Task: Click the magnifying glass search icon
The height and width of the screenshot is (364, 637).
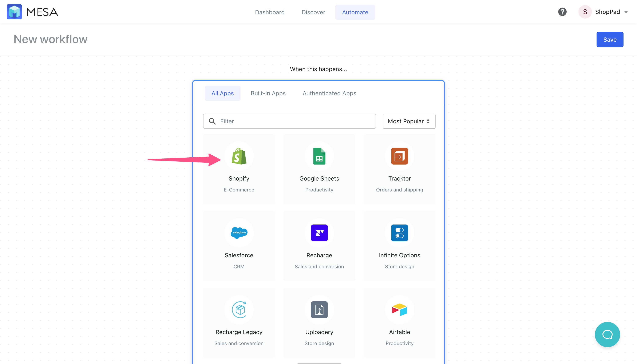Action: point(212,121)
